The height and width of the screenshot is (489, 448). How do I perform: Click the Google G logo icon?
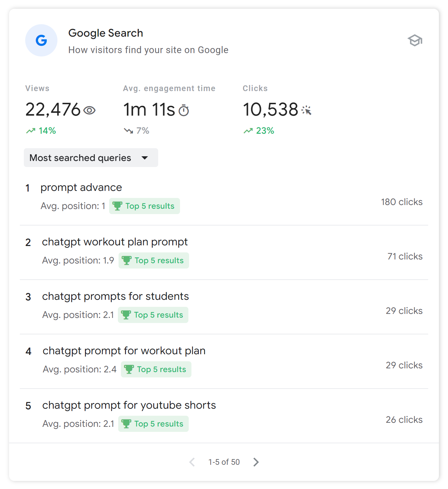(41, 40)
